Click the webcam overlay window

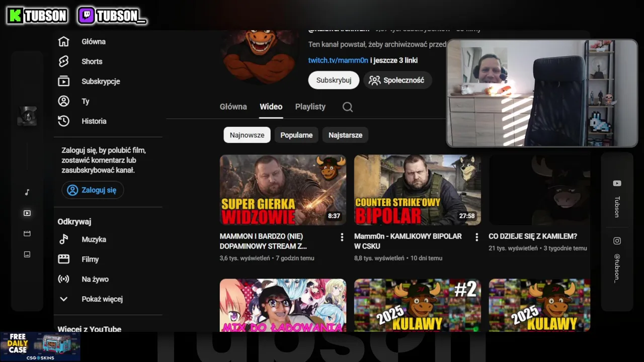542,94
